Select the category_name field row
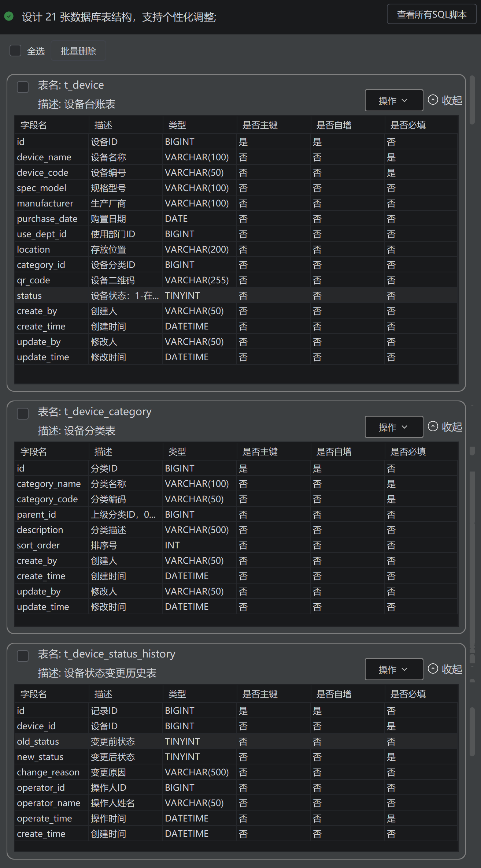 (x=236, y=484)
